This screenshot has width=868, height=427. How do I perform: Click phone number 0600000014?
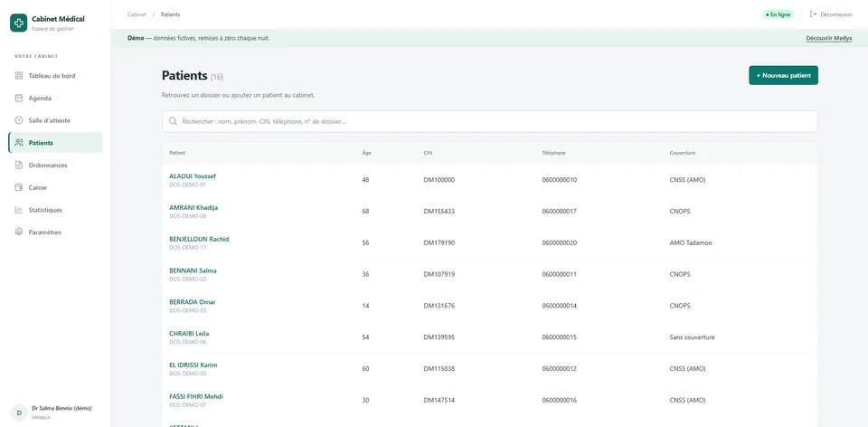tap(560, 307)
